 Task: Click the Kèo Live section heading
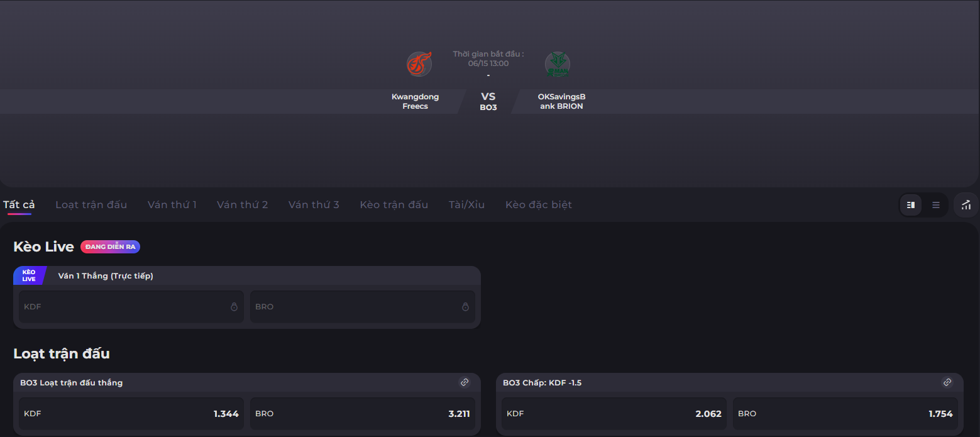point(43,247)
